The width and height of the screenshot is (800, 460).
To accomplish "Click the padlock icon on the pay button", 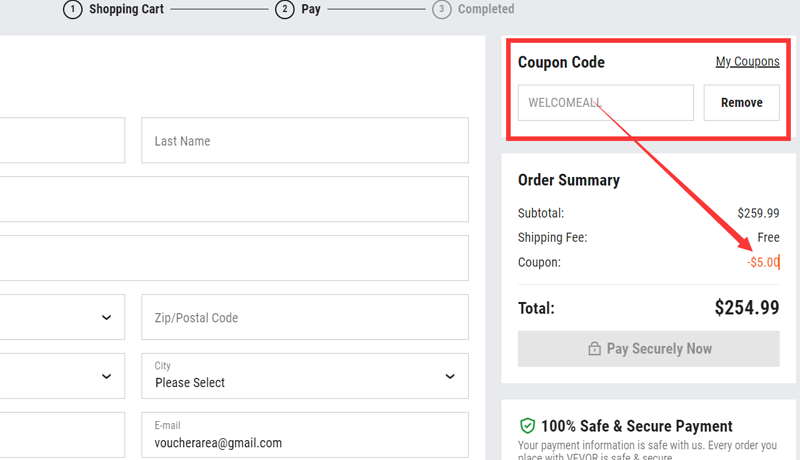I will coord(594,349).
